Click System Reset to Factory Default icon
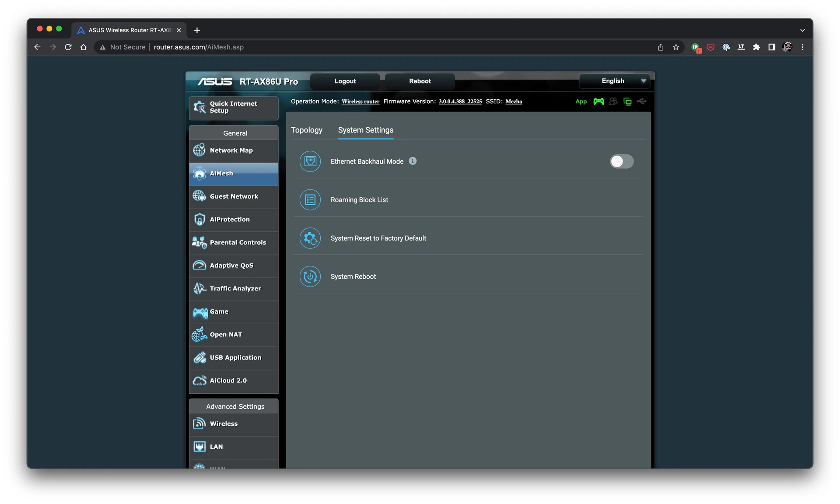 click(x=310, y=238)
